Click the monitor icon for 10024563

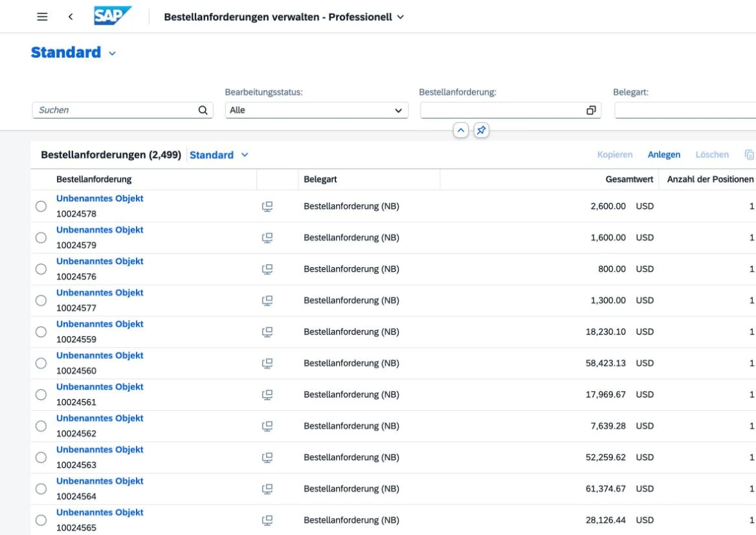267,457
